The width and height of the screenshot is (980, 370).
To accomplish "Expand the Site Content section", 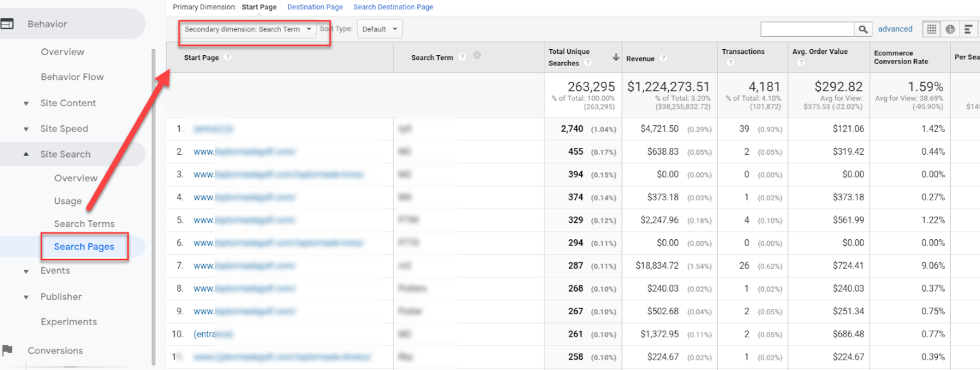I will point(27,104).
